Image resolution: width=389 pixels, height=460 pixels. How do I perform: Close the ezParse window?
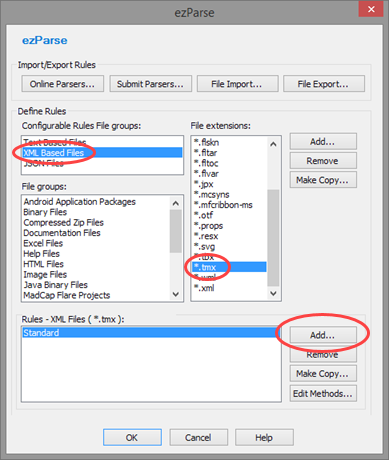tap(371, 9)
